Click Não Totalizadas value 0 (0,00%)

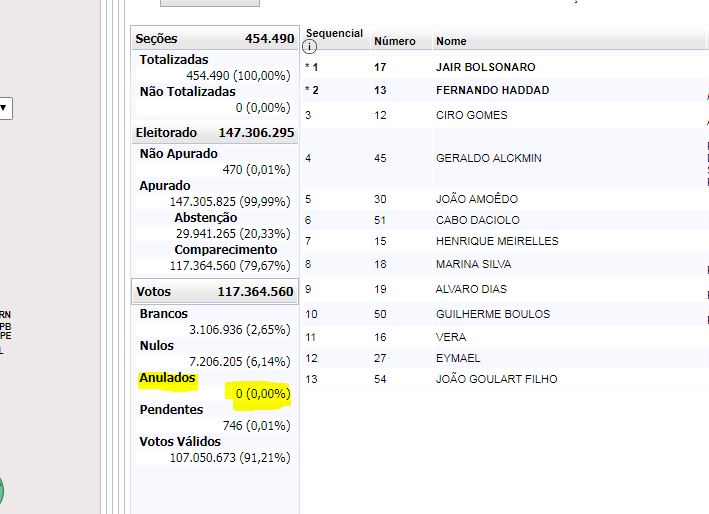[263, 108]
